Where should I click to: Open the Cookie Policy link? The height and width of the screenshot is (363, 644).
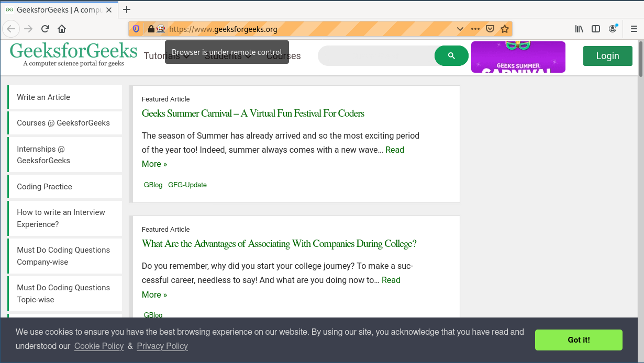tap(99, 346)
